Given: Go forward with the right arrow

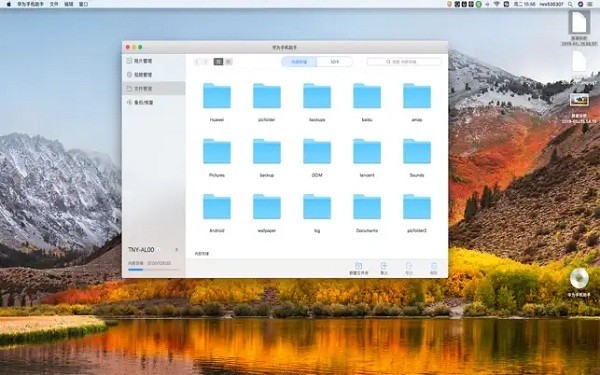Looking at the screenshot, I should click(205, 62).
